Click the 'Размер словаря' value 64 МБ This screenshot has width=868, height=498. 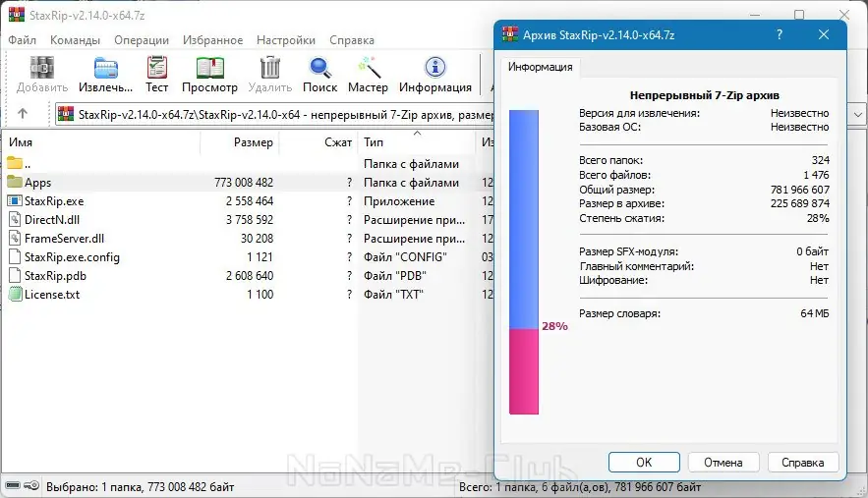[814, 313]
